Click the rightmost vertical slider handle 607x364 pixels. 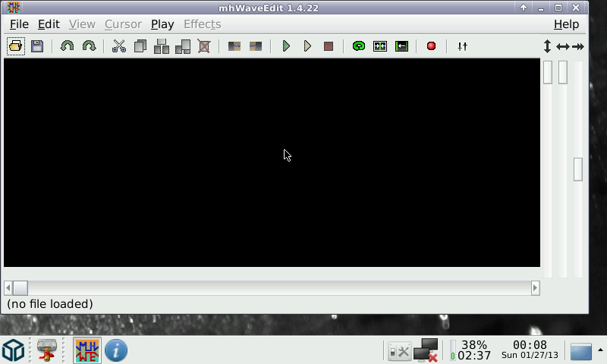click(x=578, y=169)
